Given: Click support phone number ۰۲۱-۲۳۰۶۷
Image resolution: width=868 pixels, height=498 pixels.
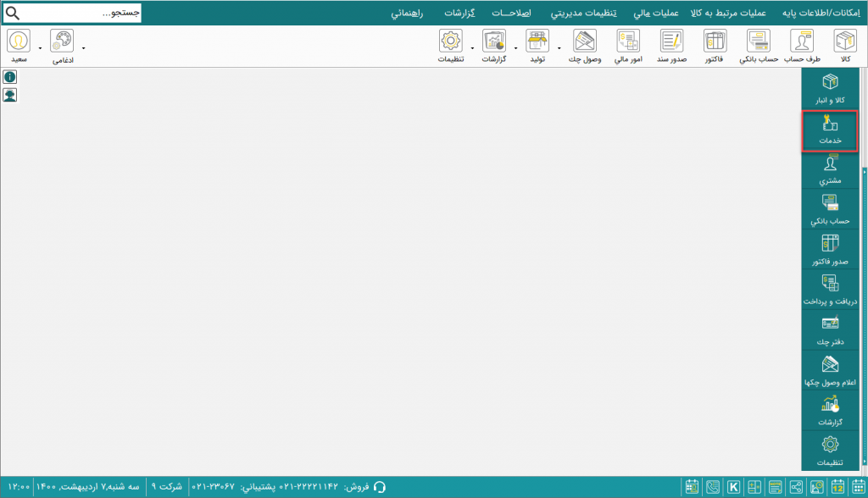Looking at the screenshot, I should (x=213, y=487).
